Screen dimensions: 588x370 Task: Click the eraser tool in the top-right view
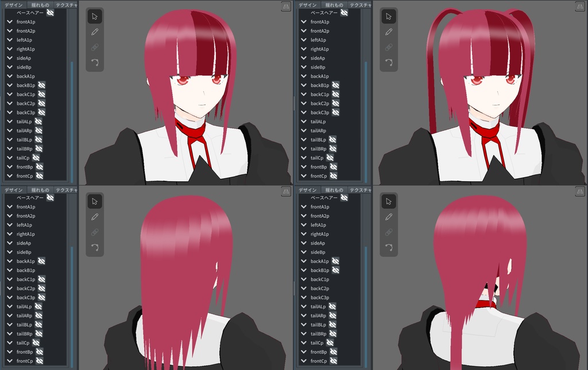(389, 47)
